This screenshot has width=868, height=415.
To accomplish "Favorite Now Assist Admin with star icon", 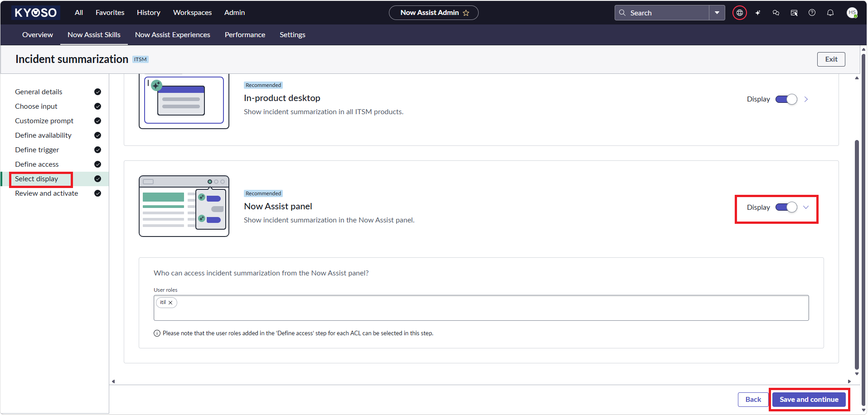I will (x=466, y=13).
